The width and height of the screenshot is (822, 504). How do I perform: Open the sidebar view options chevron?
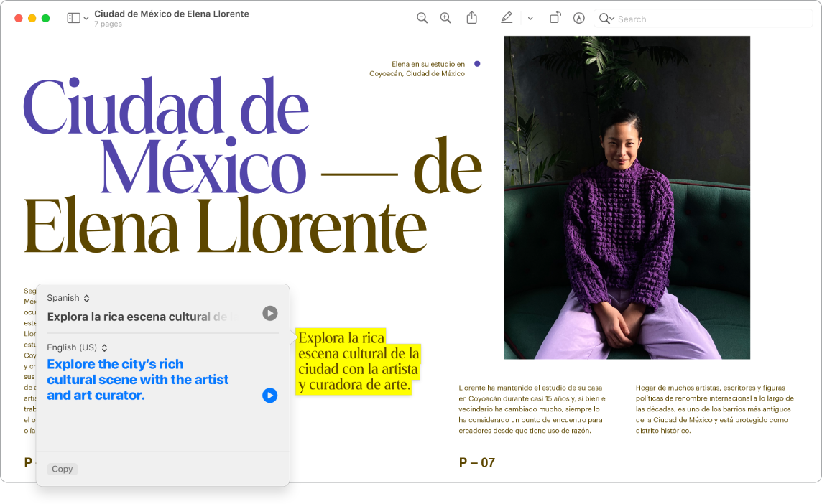pyautogui.click(x=85, y=18)
